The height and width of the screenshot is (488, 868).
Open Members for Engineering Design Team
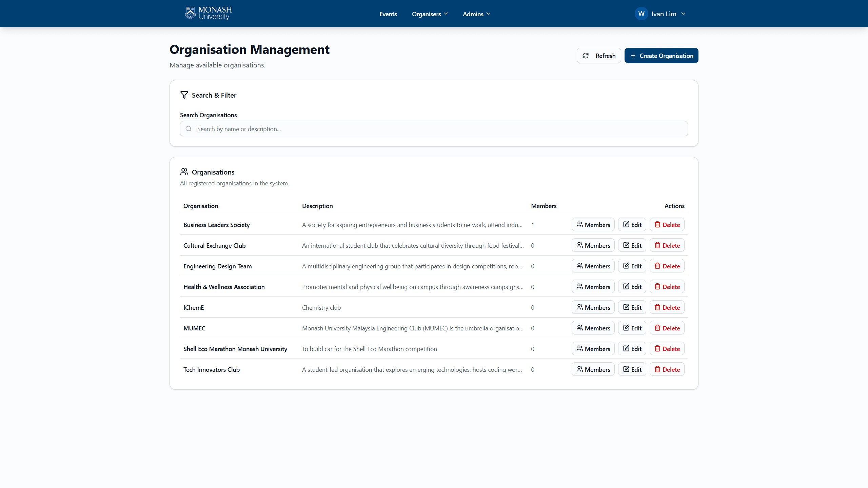pos(593,266)
